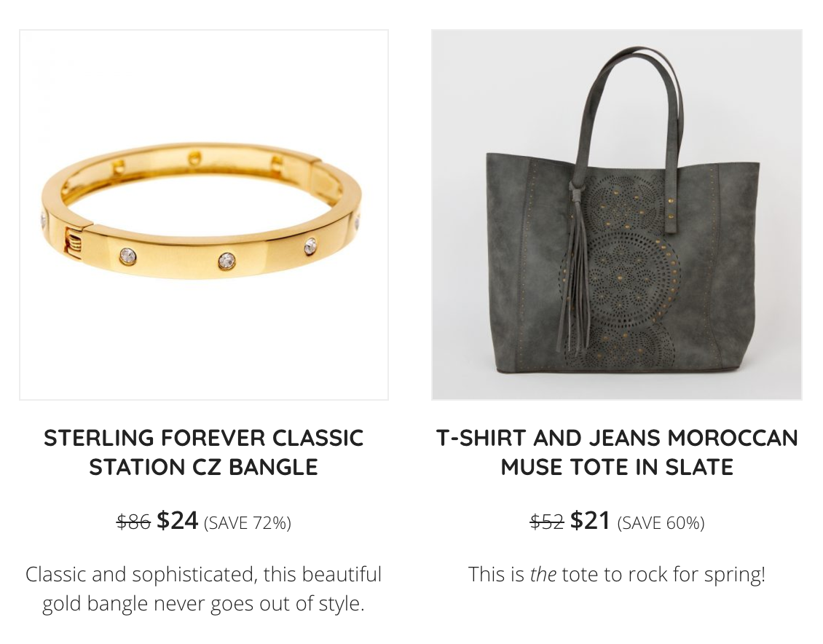Screen dimensions: 823x644
Task: Click the 'STATION CZ BANGLE' line of the title
Action: pyautogui.click(x=204, y=467)
